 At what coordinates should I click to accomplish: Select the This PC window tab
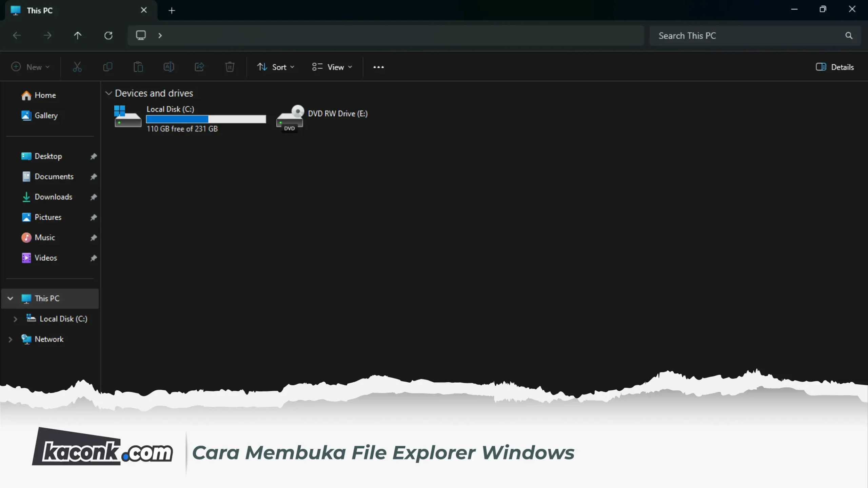click(x=81, y=11)
